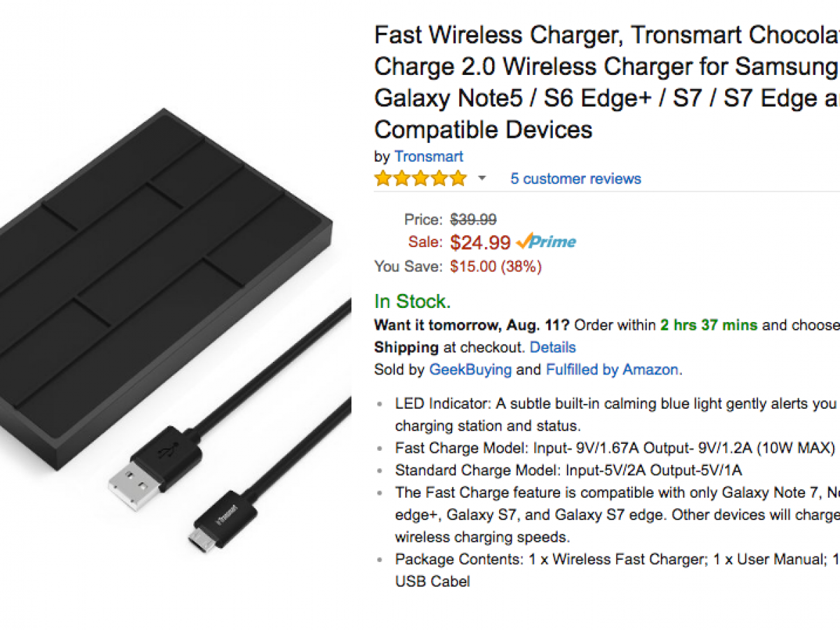Expand the star rating breakdown arrow

click(482, 178)
